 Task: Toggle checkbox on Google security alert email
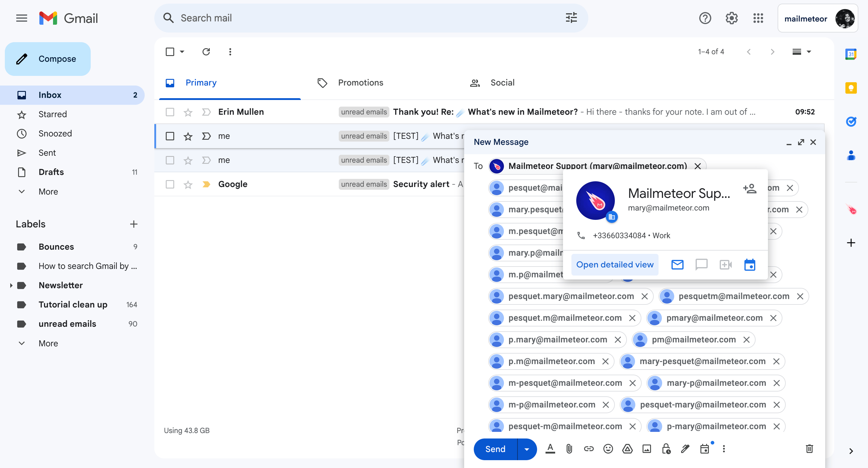coord(170,184)
